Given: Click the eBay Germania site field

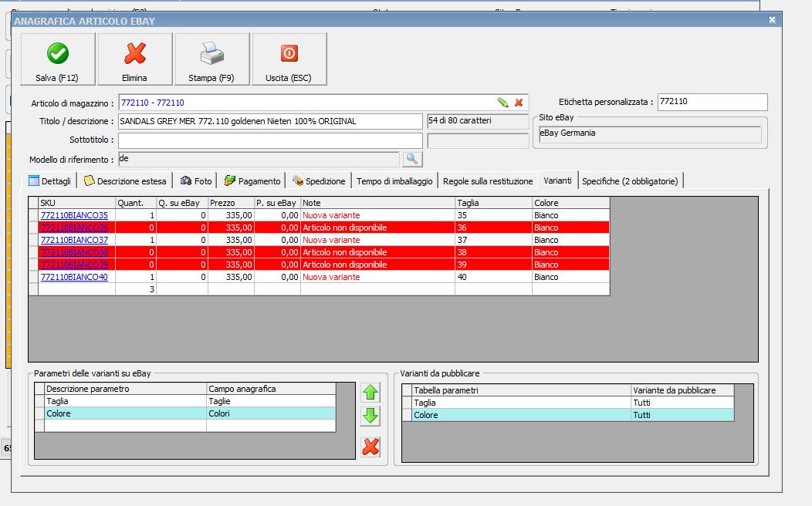Looking at the screenshot, I should (650, 134).
